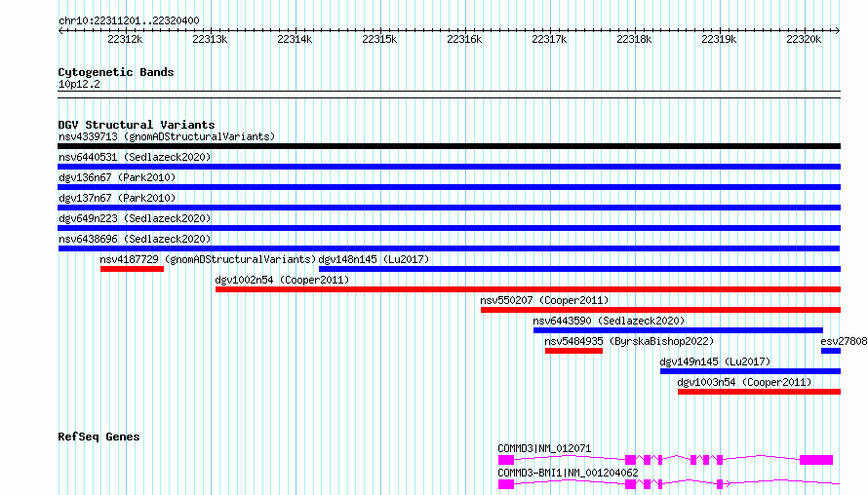Select the nsv6440531 (Sedlazeck2020) label
This screenshot has height=495, width=868.
coord(135,157)
